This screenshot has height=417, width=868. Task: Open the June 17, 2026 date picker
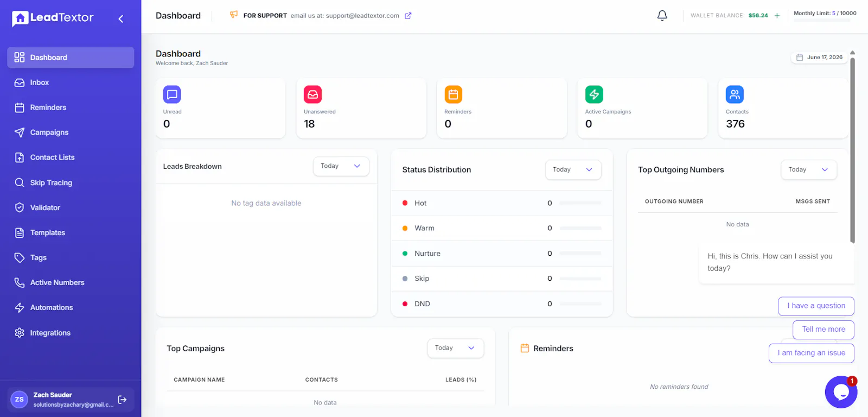click(x=819, y=57)
